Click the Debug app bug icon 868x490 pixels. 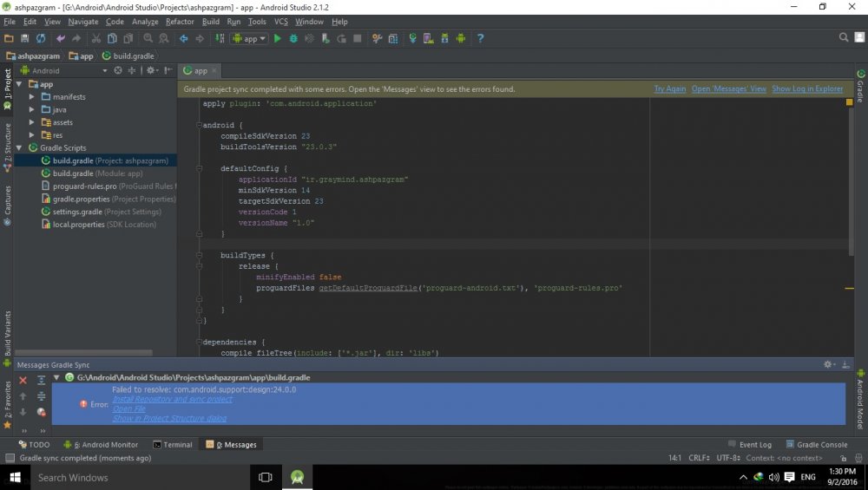click(x=293, y=38)
